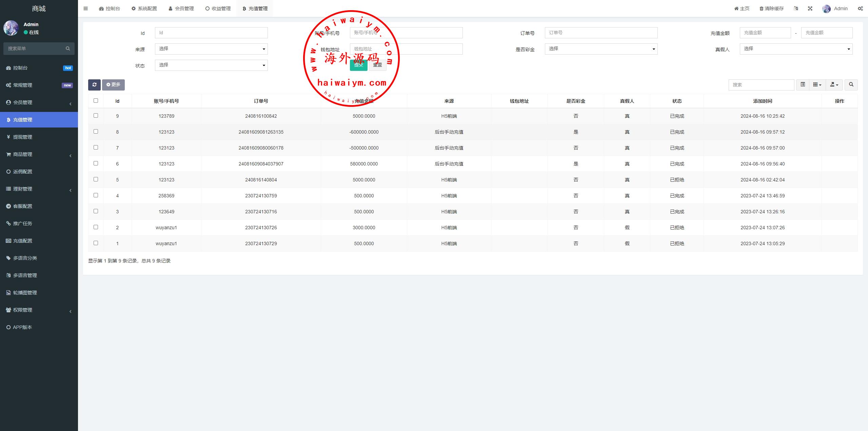The image size is (868, 431).
Task: Click the sidebar menu search icon
Action: pyautogui.click(x=68, y=48)
